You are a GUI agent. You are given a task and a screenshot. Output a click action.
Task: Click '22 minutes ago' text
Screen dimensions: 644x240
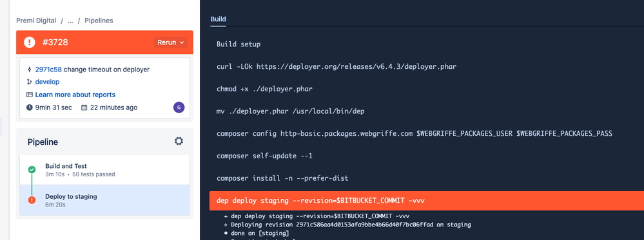tap(113, 107)
